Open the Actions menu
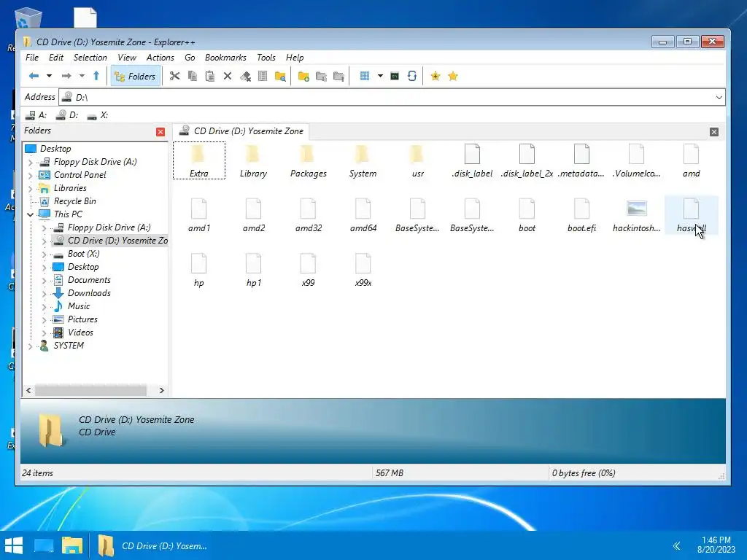Viewport: 747px width, 560px height. coord(160,58)
